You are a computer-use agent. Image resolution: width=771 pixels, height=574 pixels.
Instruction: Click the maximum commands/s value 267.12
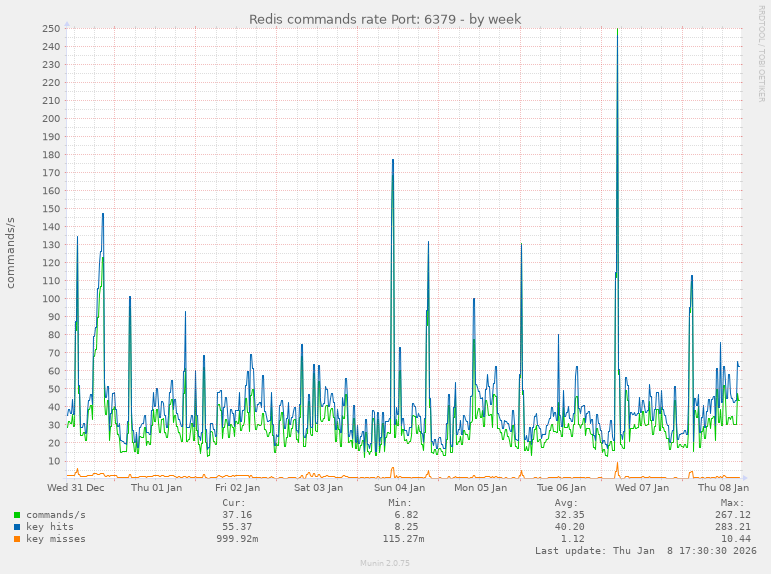(733, 515)
